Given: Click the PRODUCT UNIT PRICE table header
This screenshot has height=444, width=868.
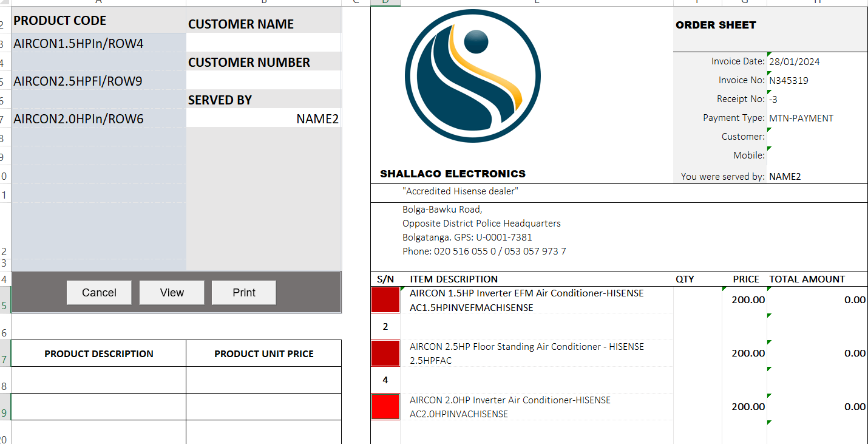Looking at the screenshot, I should coord(264,353).
